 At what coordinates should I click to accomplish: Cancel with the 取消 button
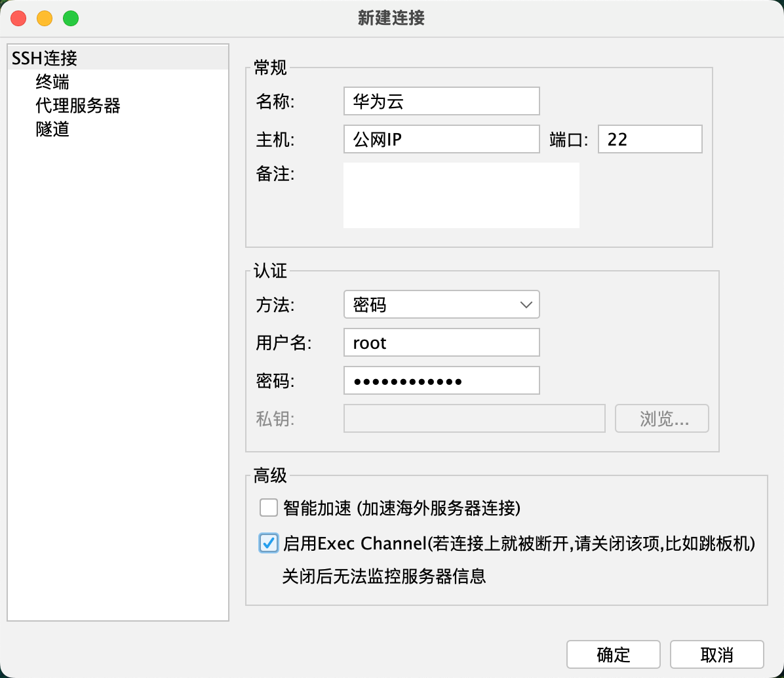coord(716,654)
